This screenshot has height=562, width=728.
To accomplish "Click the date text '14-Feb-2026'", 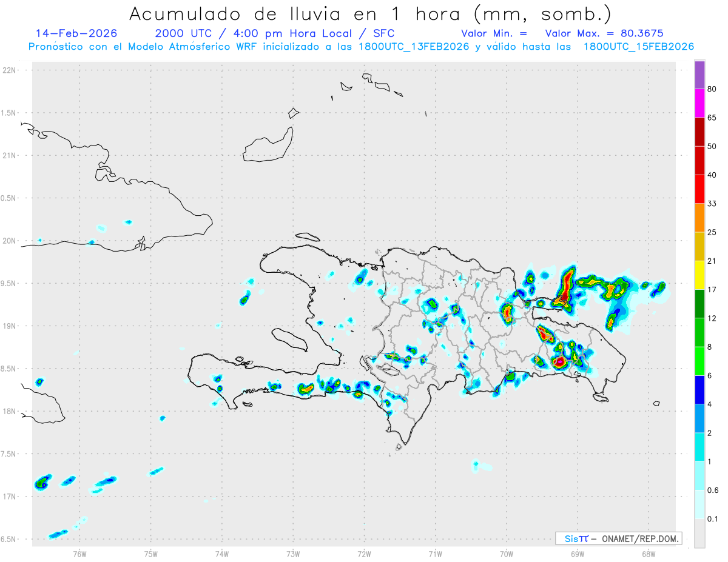I will coord(76,33).
